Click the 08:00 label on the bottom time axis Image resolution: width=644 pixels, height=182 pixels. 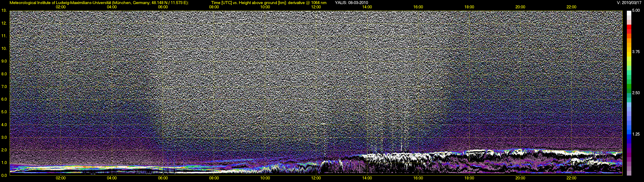click(214, 178)
